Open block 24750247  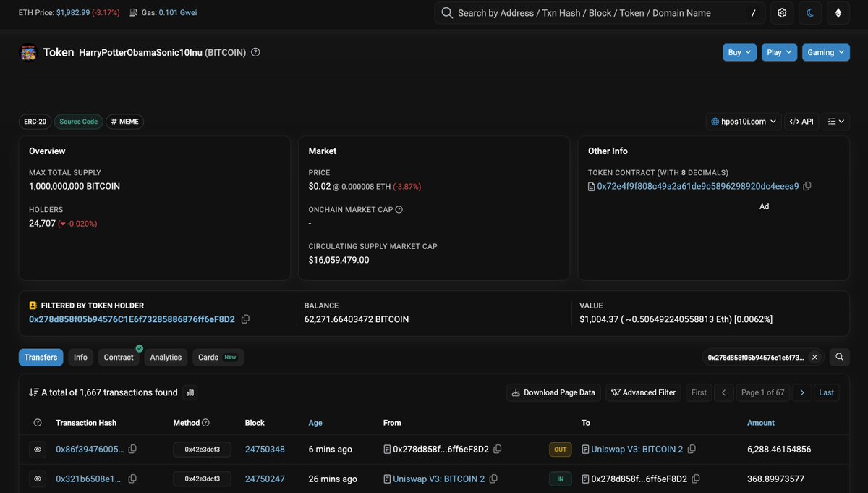coord(265,479)
